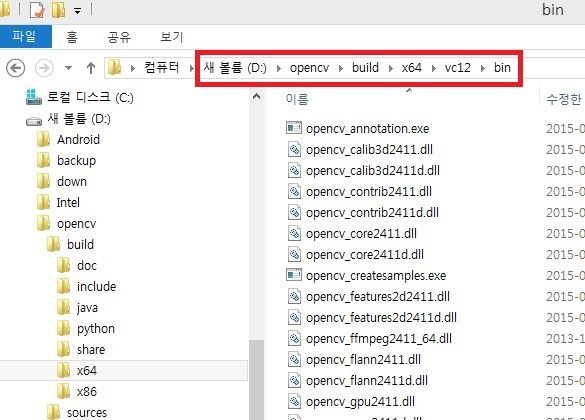The width and height of the screenshot is (585, 420).
Task: Select the opencv_contrib2411.dll file icon
Action: tap(294, 191)
